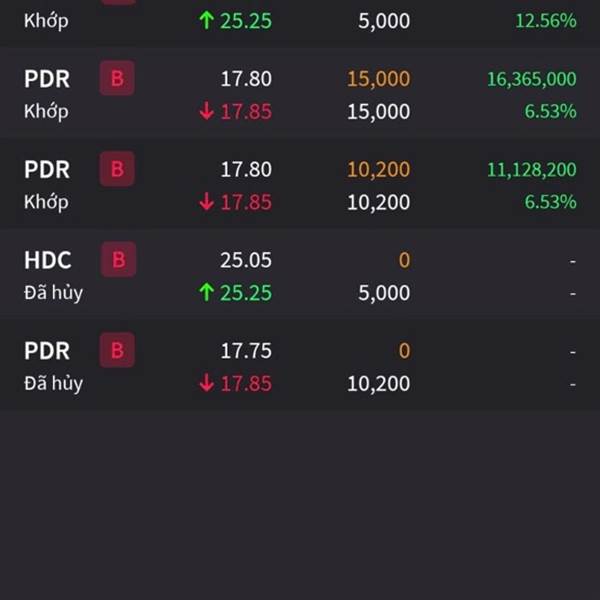Tap the B badge on the HDC cancelled order

tap(118, 259)
